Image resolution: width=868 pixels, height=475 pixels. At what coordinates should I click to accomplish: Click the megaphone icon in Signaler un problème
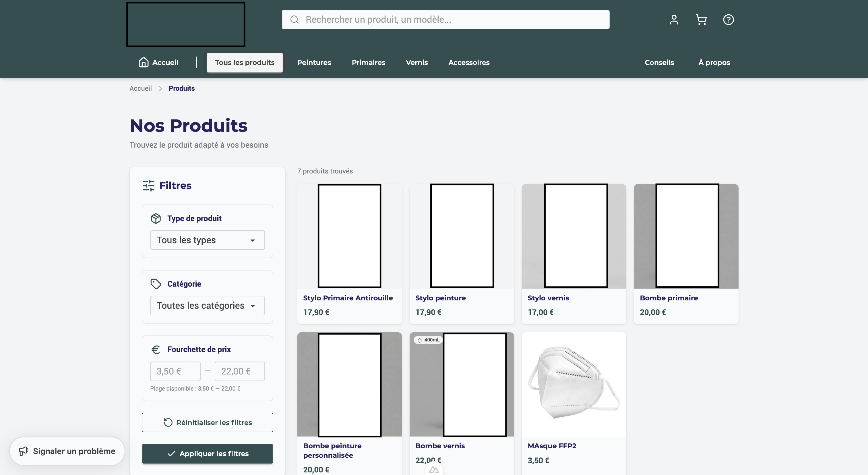coord(24,451)
